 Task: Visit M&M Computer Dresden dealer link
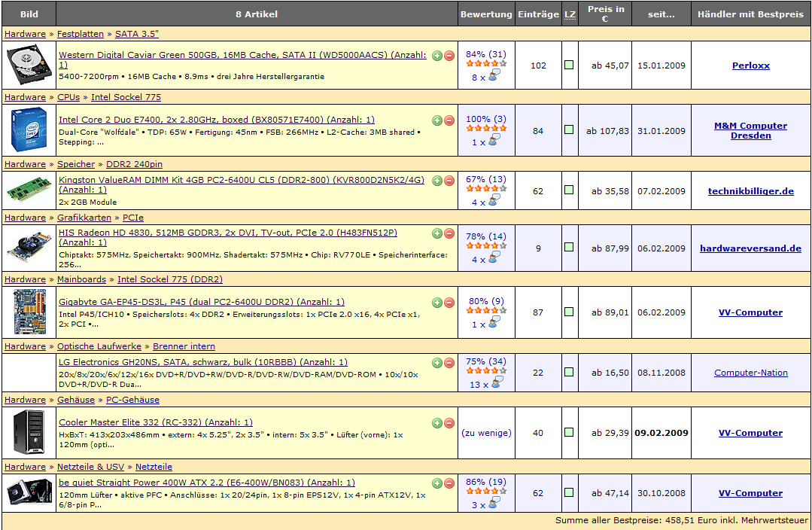[x=751, y=130]
